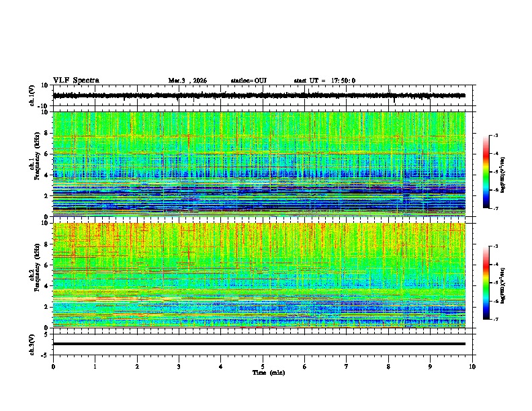Click the ch.1 colorbar log(PSD) label
532x411 pixels.
click(x=503, y=175)
